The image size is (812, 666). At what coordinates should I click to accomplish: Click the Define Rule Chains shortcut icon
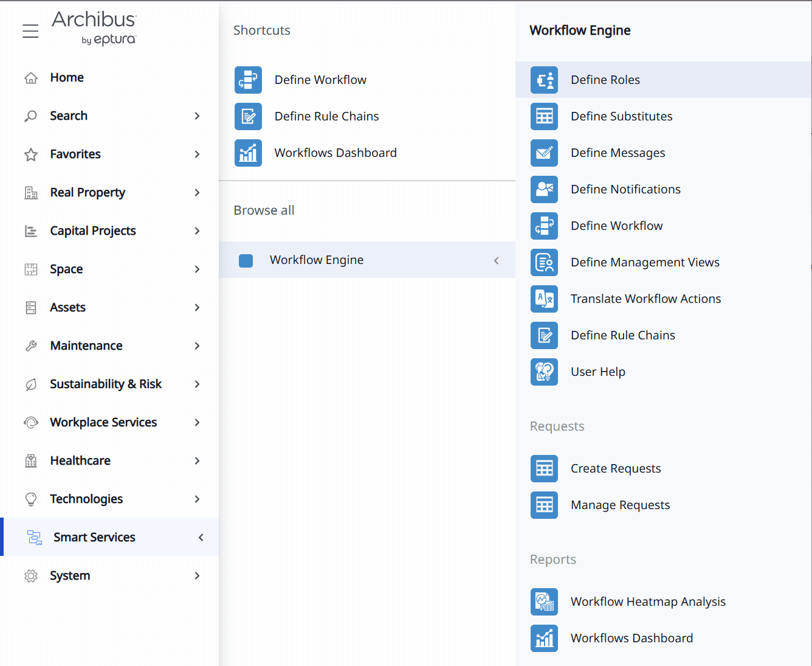point(248,116)
